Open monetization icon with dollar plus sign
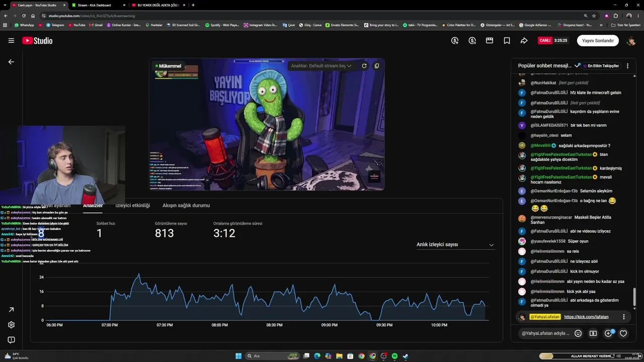 tap(455, 41)
